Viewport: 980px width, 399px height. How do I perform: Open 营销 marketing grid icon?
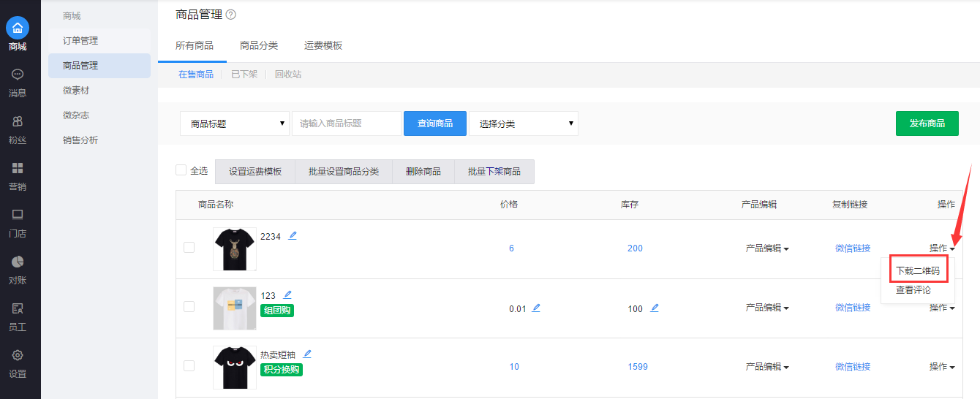coord(18,168)
